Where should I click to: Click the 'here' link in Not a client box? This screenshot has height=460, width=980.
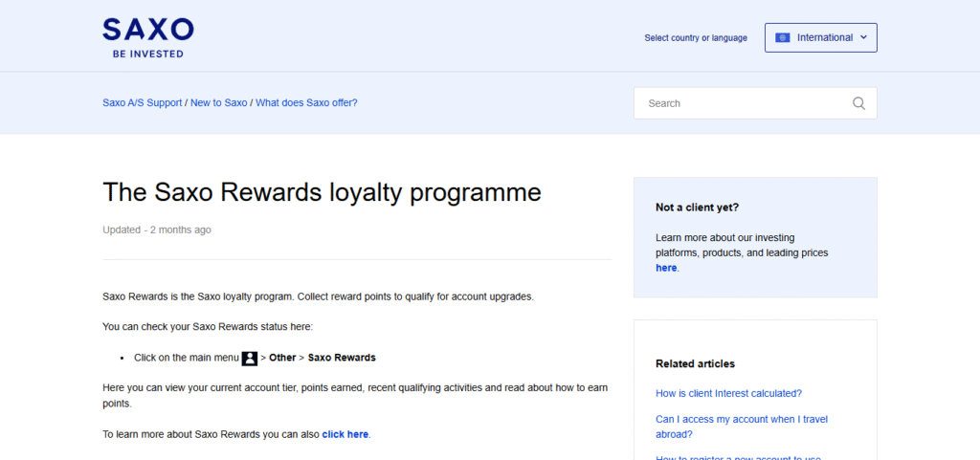(x=666, y=268)
